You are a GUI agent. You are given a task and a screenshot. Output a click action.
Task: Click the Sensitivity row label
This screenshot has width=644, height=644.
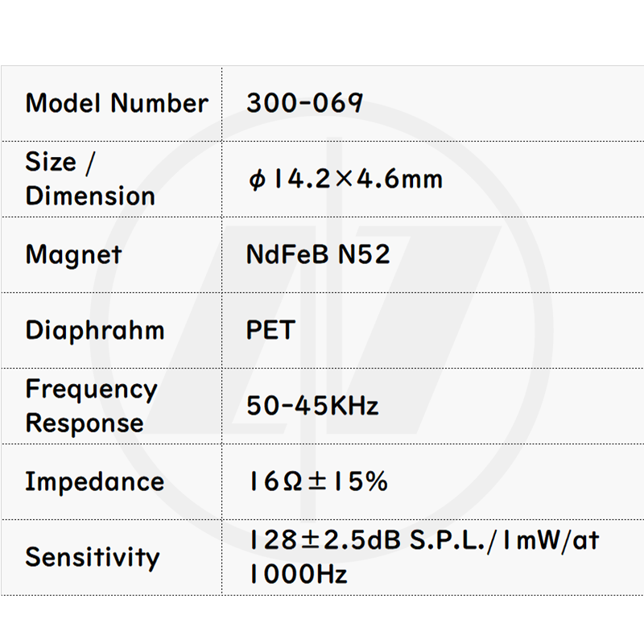pyautogui.click(x=93, y=557)
